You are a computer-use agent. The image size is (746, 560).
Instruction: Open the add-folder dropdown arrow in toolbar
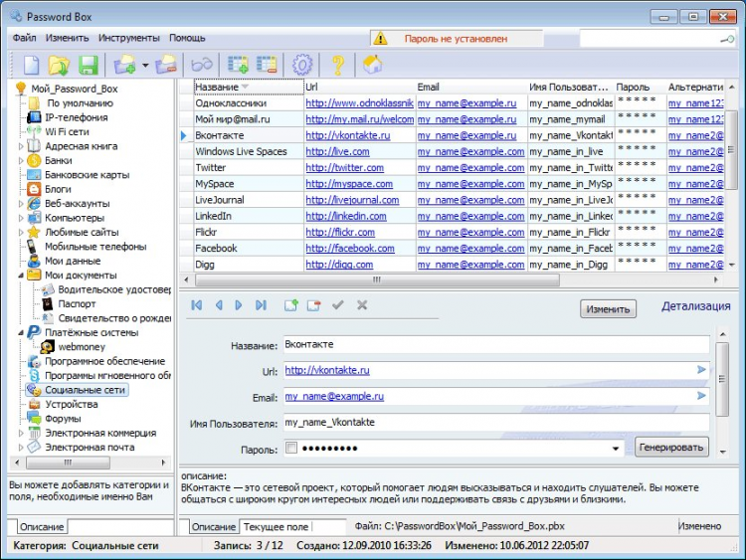pos(145,67)
